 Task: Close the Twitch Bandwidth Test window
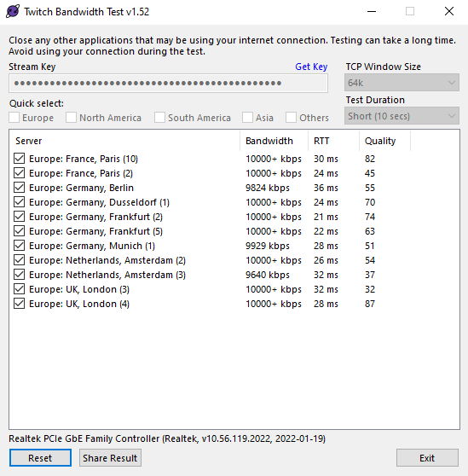click(x=449, y=12)
